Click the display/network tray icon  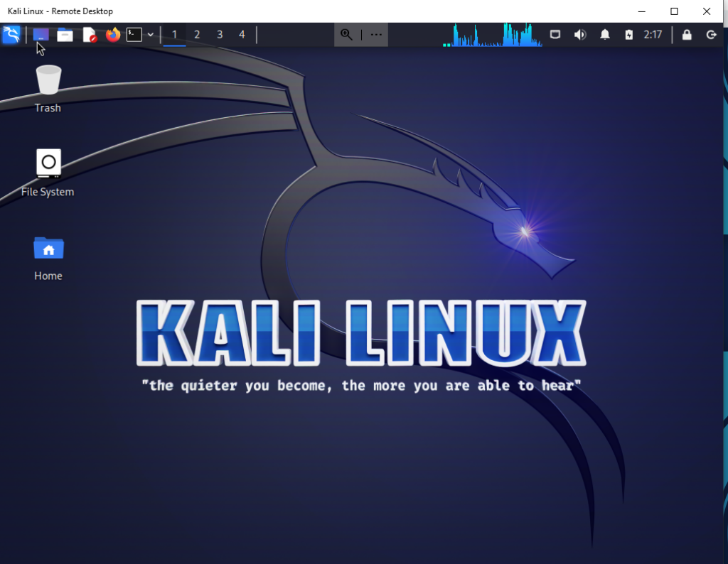tap(555, 35)
